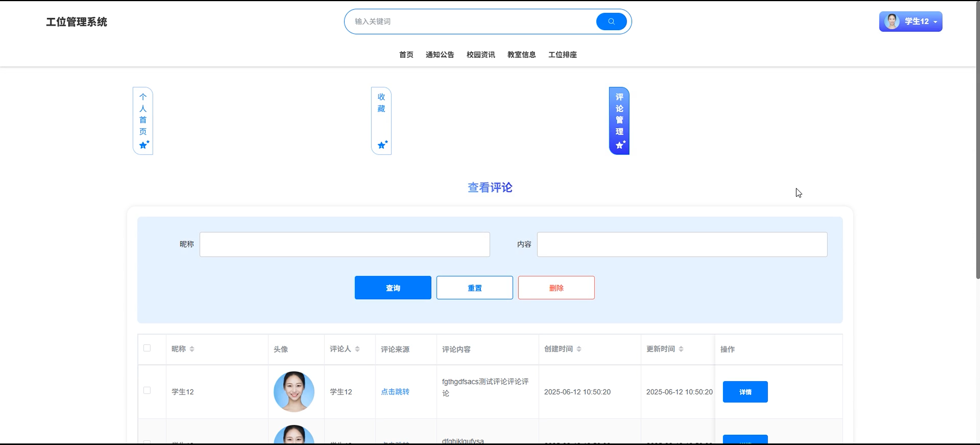Screen dimensions: 980x445
Task: Open the 教室信息 menu item
Action: tap(521, 55)
